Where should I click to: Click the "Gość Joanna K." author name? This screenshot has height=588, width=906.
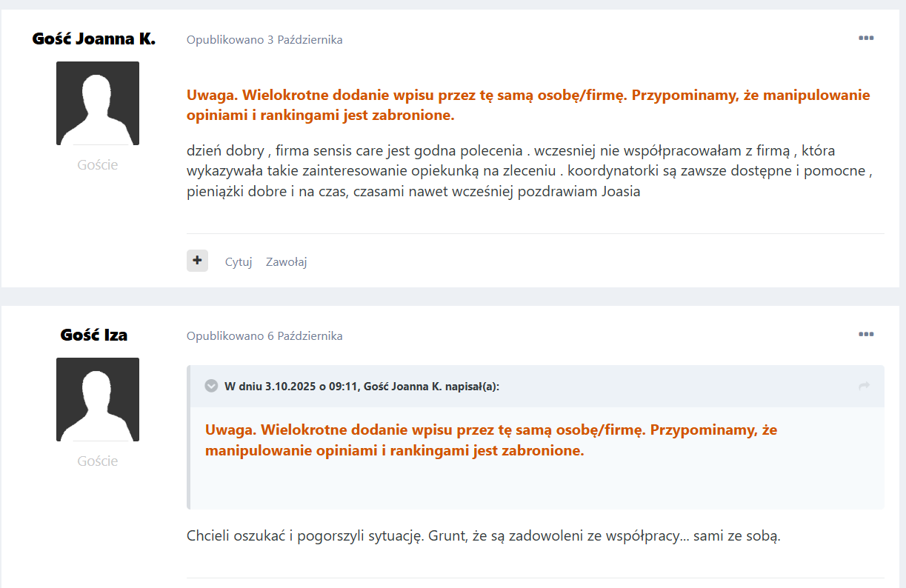click(94, 39)
